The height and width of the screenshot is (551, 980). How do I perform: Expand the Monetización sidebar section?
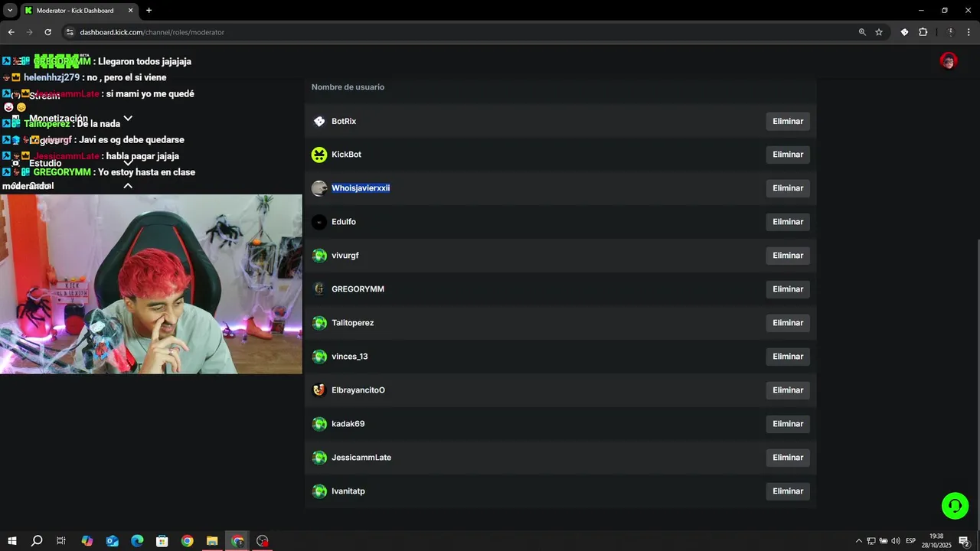[x=128, y=119]
